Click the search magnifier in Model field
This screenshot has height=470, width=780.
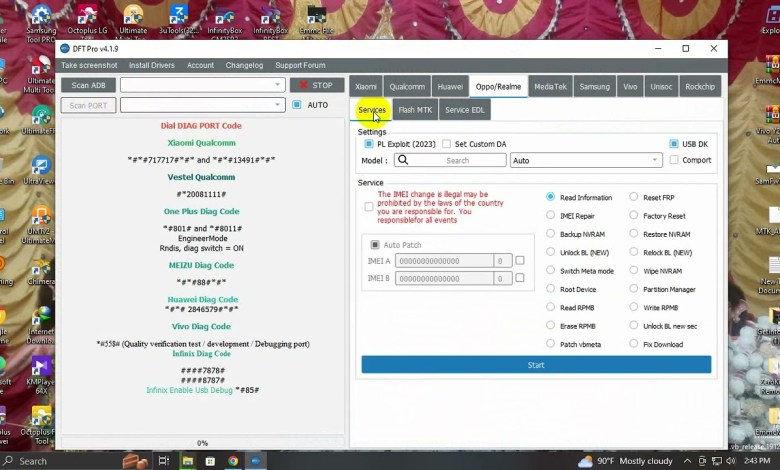coord(403,160)
